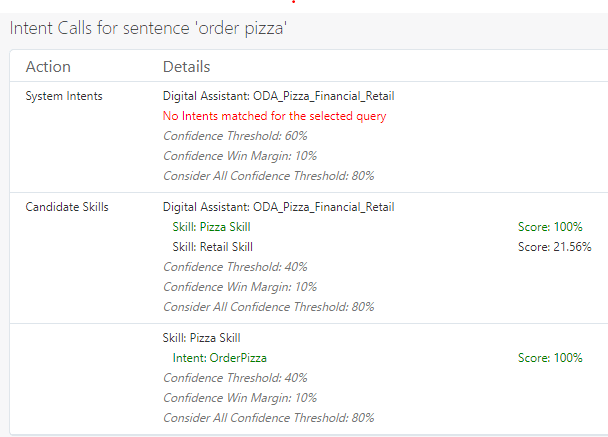Screen dimensions: 608x437
Task: Click the 'Intent Calls for sentence' panel title
Action: pos(149,28)
